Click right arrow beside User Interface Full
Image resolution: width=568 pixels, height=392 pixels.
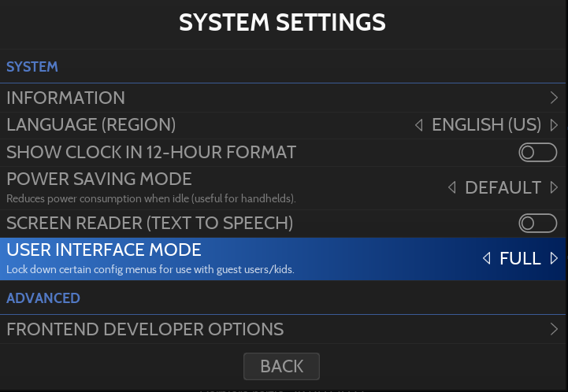[555, 258]
